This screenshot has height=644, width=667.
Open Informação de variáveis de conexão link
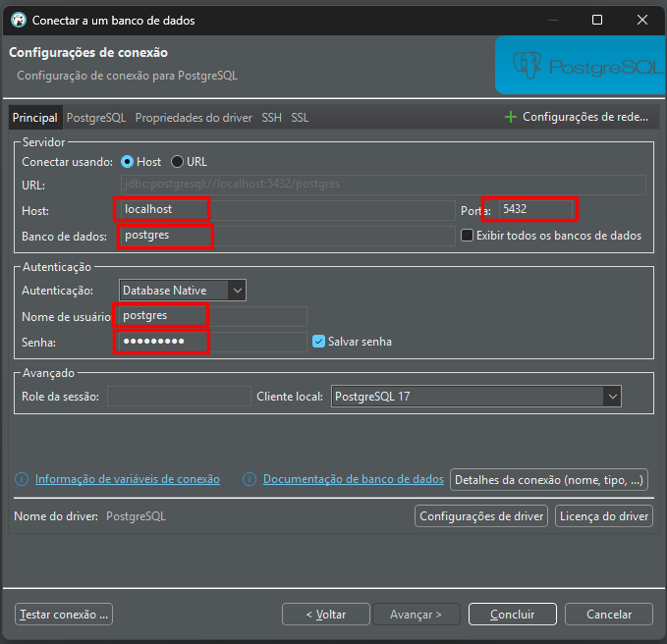[x=127, y=479]
